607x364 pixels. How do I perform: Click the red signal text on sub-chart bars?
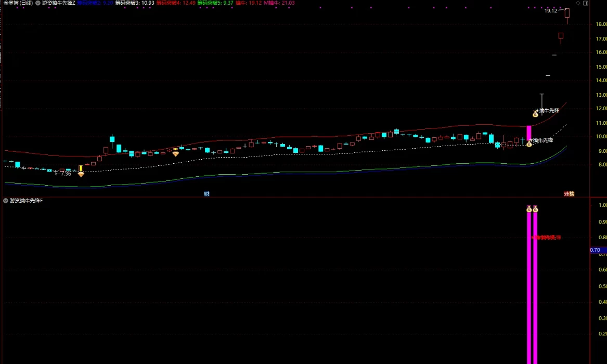tap(546, 238)
